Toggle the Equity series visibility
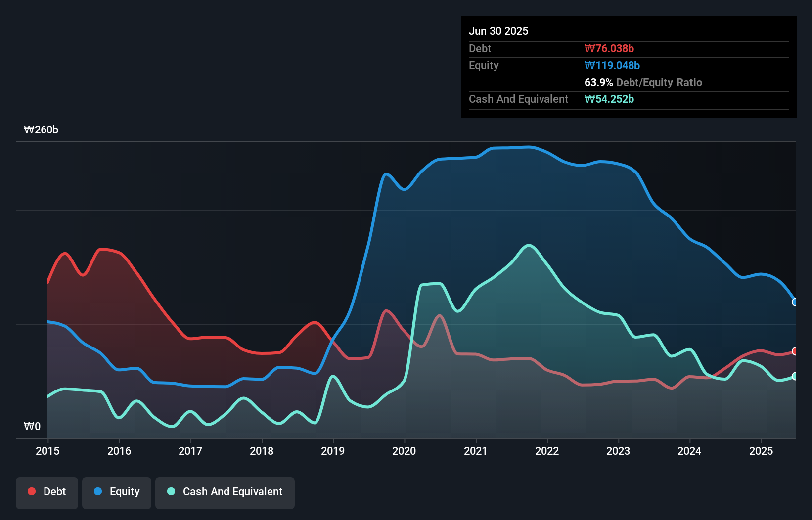The image size is (812, 520). (x=116, y=492)
